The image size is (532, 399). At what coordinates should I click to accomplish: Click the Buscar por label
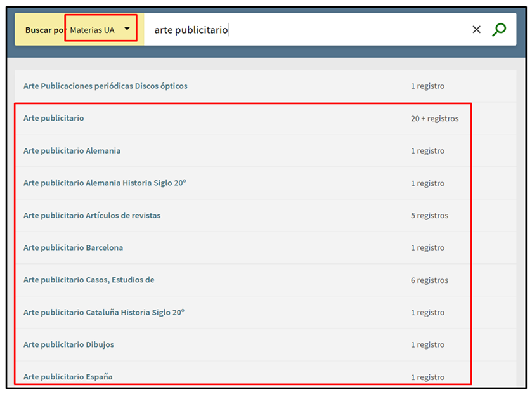coord(44,30)
